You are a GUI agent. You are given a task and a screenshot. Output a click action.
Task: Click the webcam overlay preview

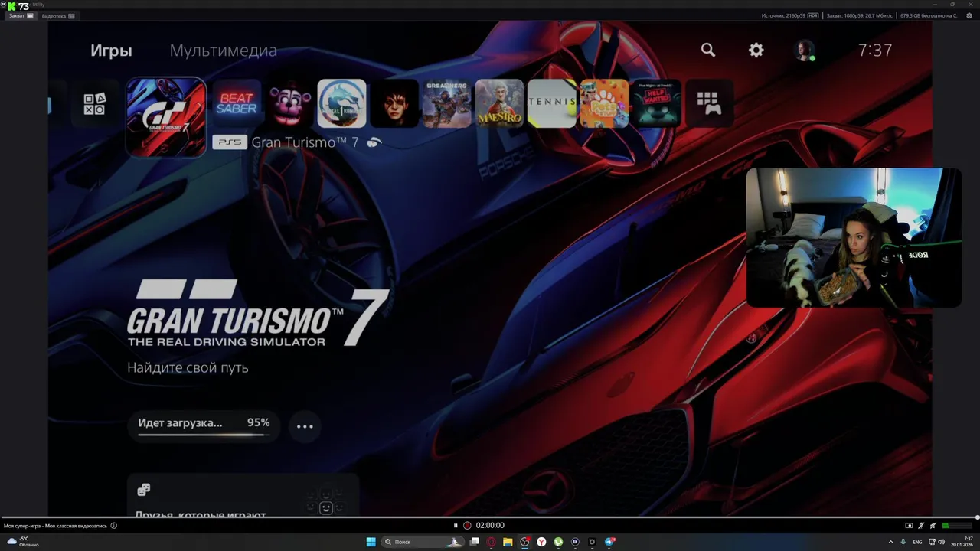click(854, 238)
